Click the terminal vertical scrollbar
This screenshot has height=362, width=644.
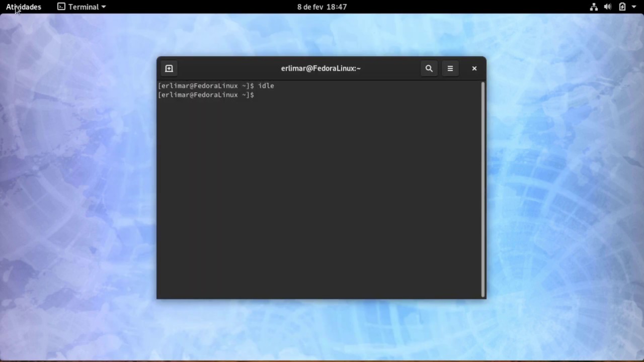coord(483,189)
